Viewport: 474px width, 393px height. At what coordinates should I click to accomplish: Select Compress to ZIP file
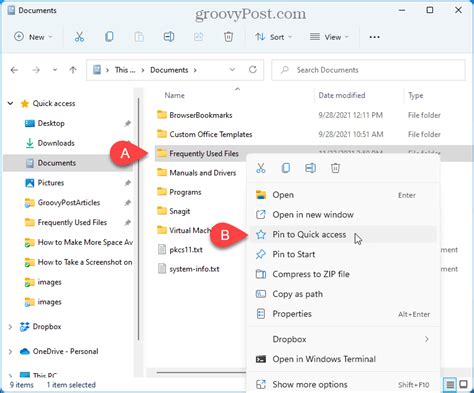(x=343, y=274)
